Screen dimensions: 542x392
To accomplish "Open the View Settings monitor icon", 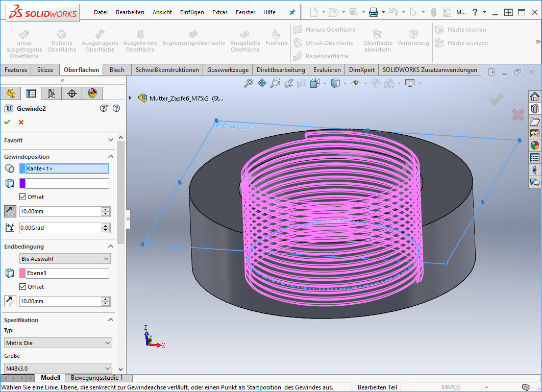I will (x=410, y=83).
